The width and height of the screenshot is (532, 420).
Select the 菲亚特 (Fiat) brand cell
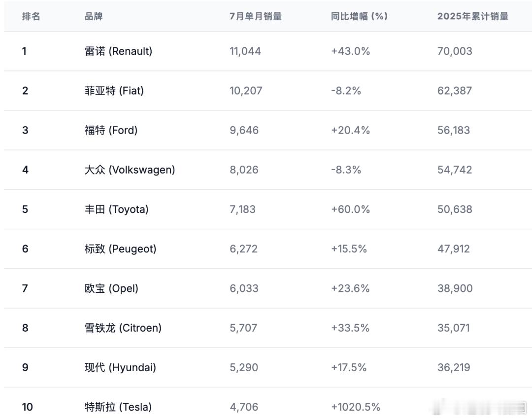click(x=114, y=91)
